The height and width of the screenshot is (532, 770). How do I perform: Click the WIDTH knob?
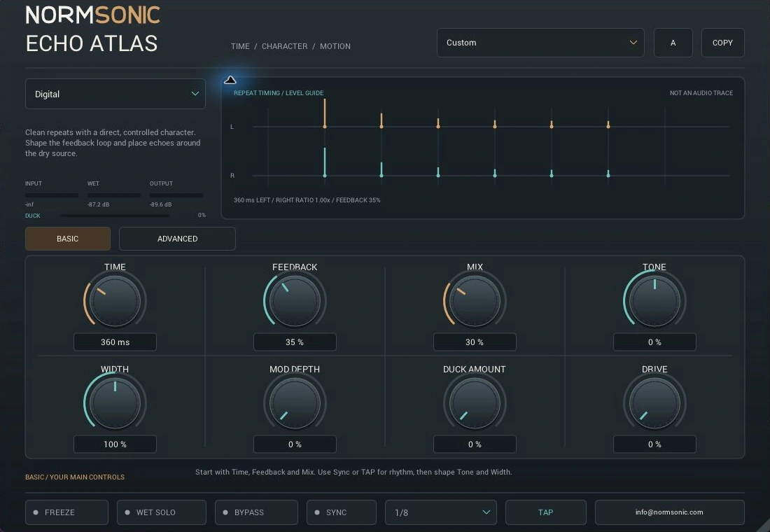coord(115,402)
